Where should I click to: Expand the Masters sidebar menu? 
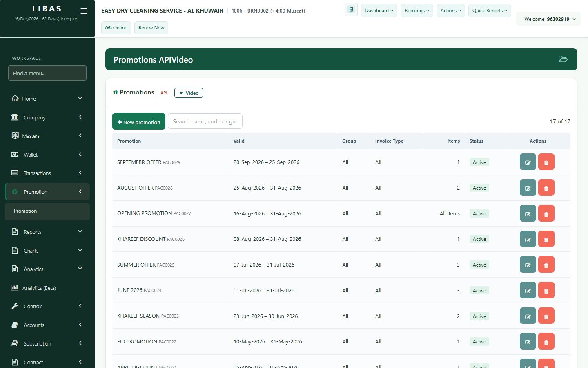pyautogui.click(x=47, y=136)
